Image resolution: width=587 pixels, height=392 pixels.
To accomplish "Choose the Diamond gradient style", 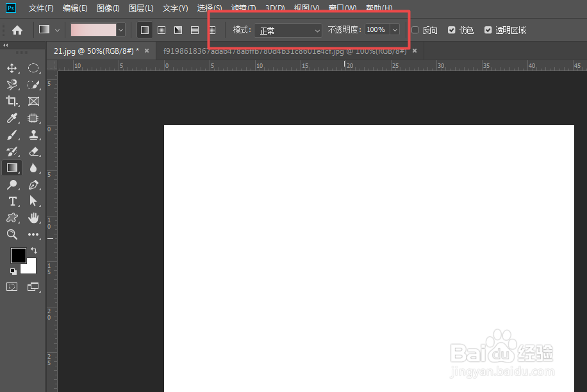I will [x=212, y=30].
